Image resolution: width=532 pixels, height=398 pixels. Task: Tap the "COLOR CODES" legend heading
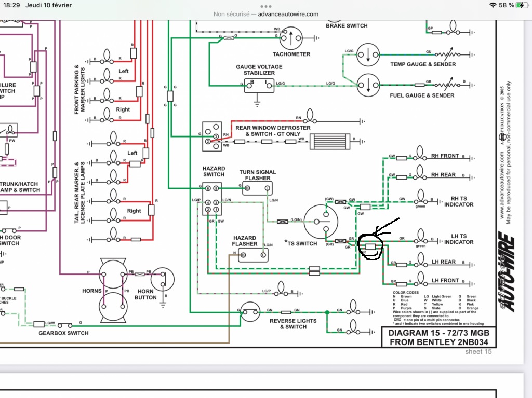click(x=406, y=293)
